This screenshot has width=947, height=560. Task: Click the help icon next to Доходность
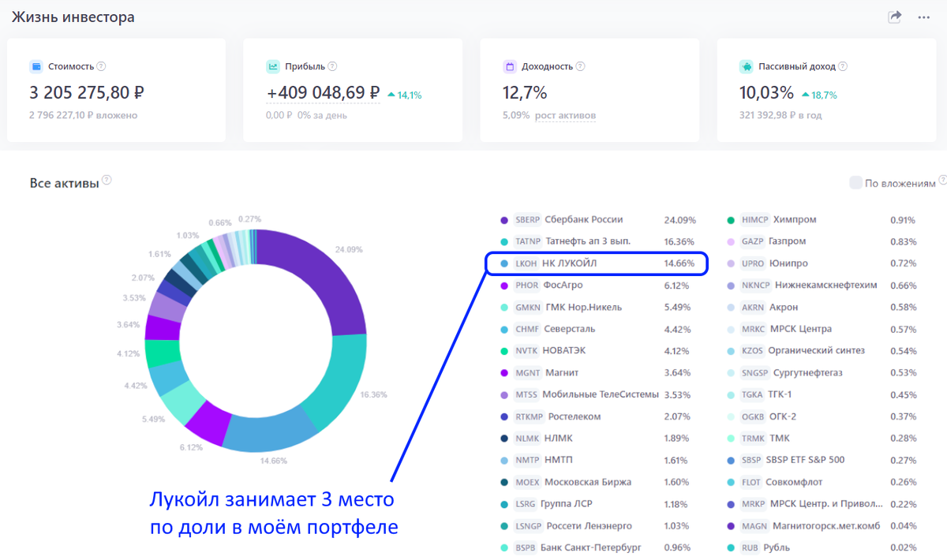pos(580,66)
